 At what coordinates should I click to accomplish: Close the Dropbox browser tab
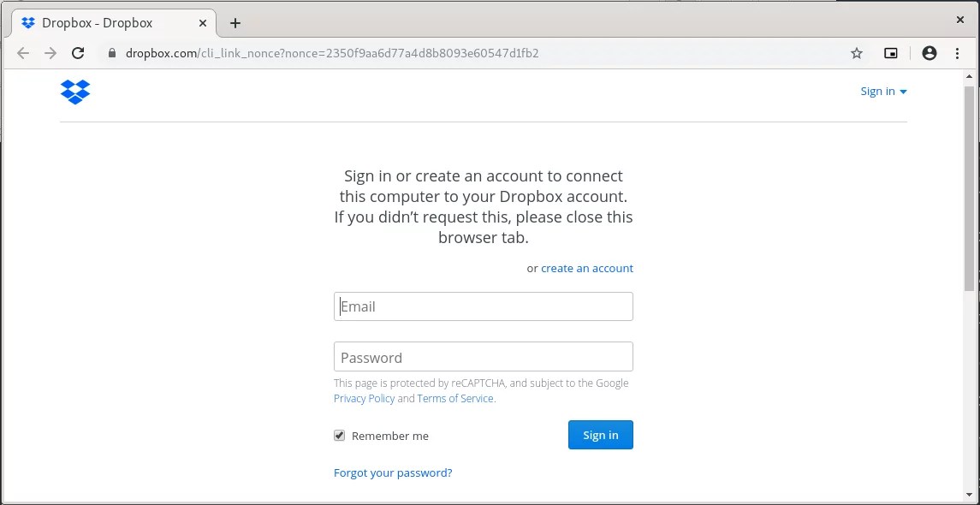203,23
